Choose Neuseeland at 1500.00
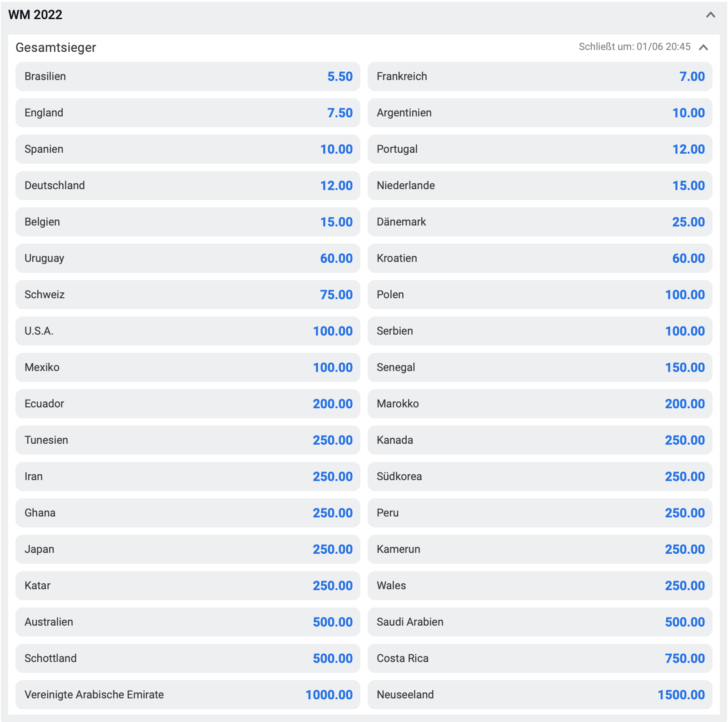This screenshot has height=722, width=728. coord(540,695)
